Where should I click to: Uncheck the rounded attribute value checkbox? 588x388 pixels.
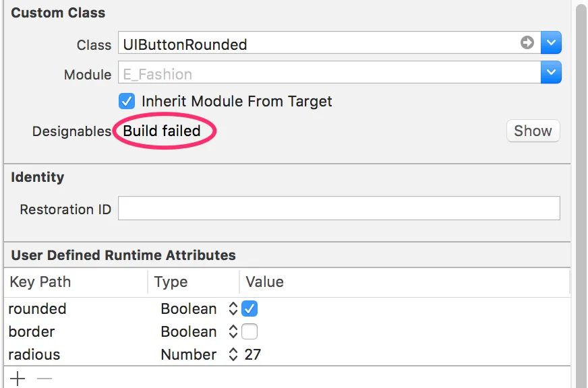249,309
